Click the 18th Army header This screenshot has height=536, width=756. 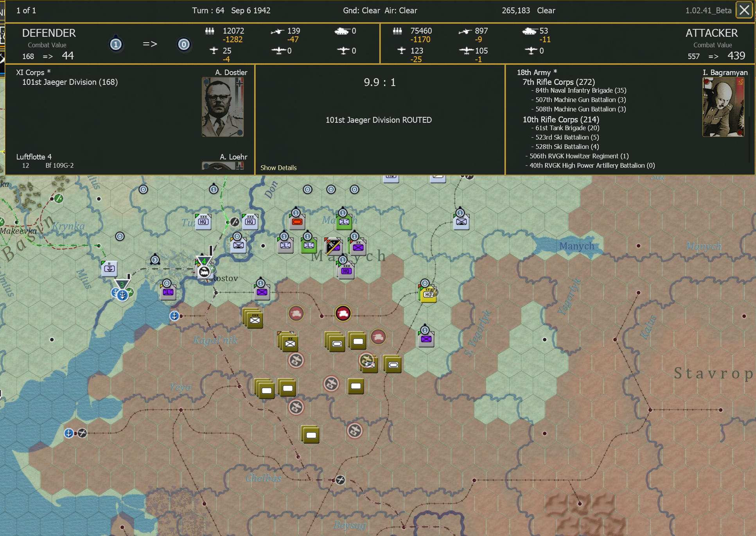pyautogui.click(x=533, y=72)
